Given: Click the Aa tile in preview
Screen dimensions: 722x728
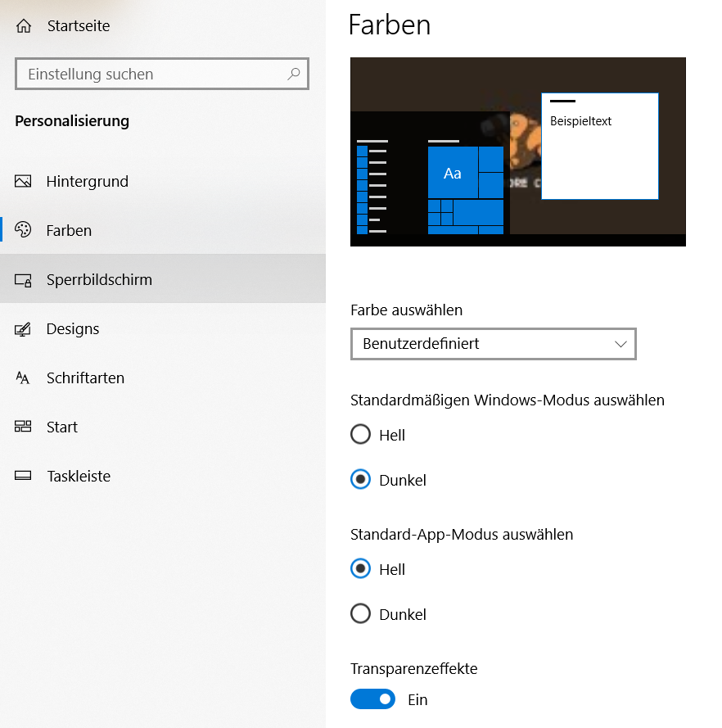Looking at the screenshot, I should [x=453, y=173].
